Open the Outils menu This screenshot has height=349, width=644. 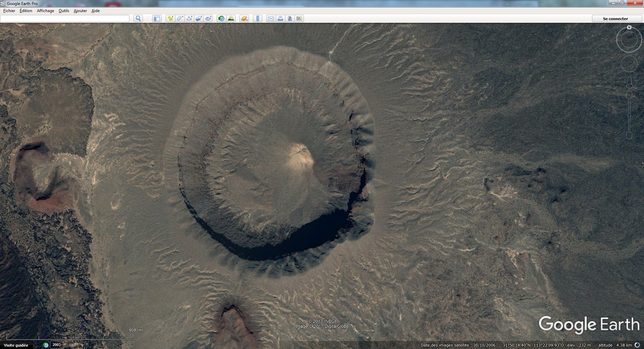(x=64, y=11)
